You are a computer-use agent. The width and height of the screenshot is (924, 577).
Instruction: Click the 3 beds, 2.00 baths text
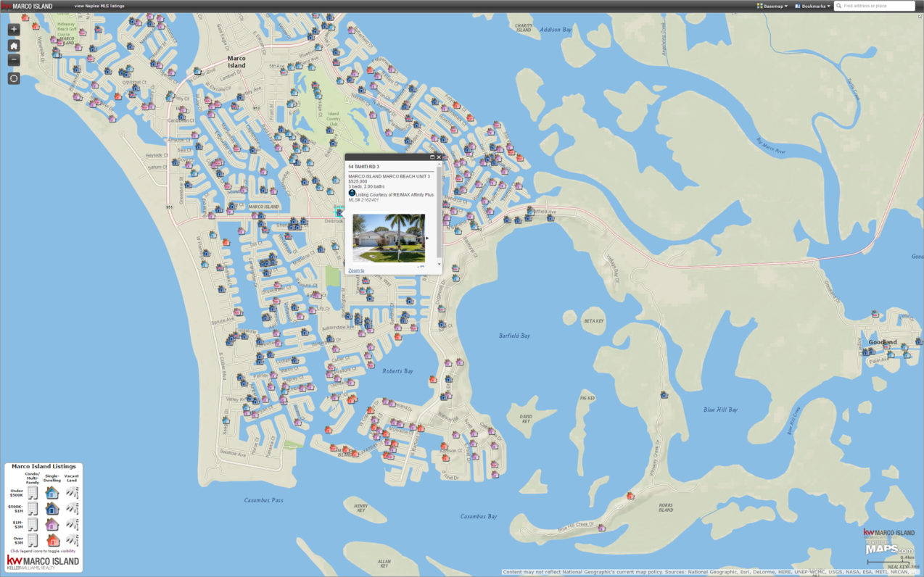[366, 186]
